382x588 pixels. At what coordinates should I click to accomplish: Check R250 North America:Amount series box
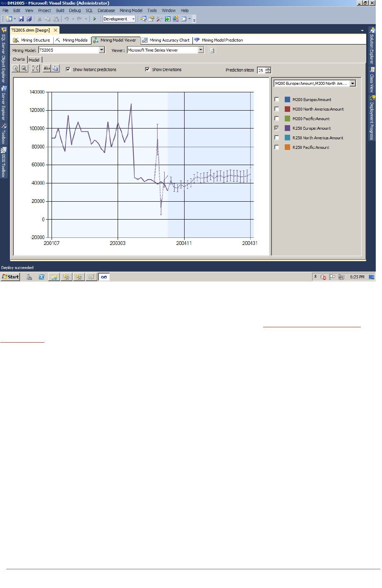pyautogui.click(x=277, y=138)
